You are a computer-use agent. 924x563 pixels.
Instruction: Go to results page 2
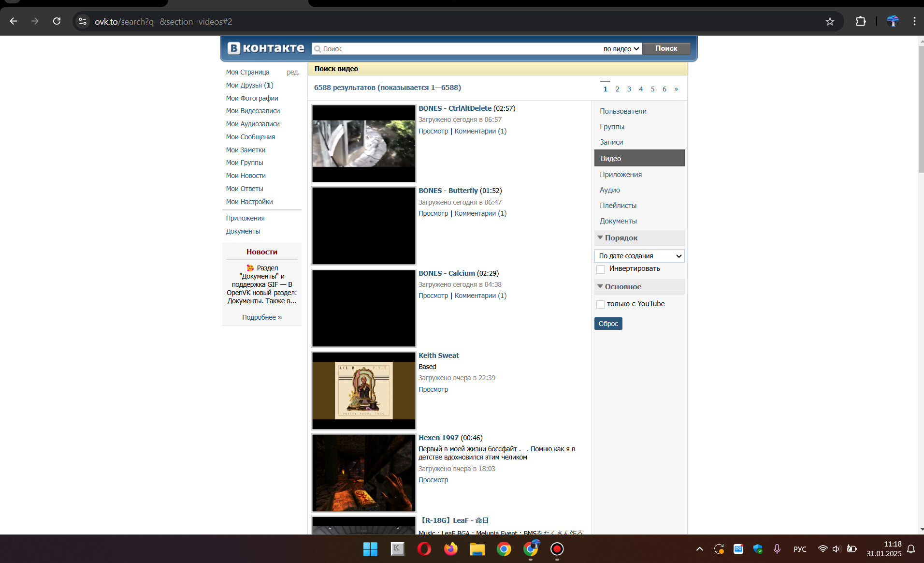tap(617, 89)
